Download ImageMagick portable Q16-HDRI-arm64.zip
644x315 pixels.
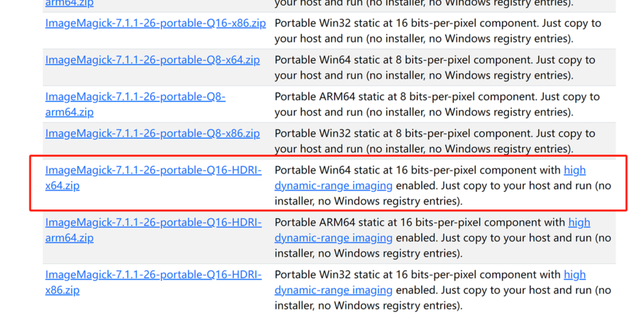click(153, 223)
